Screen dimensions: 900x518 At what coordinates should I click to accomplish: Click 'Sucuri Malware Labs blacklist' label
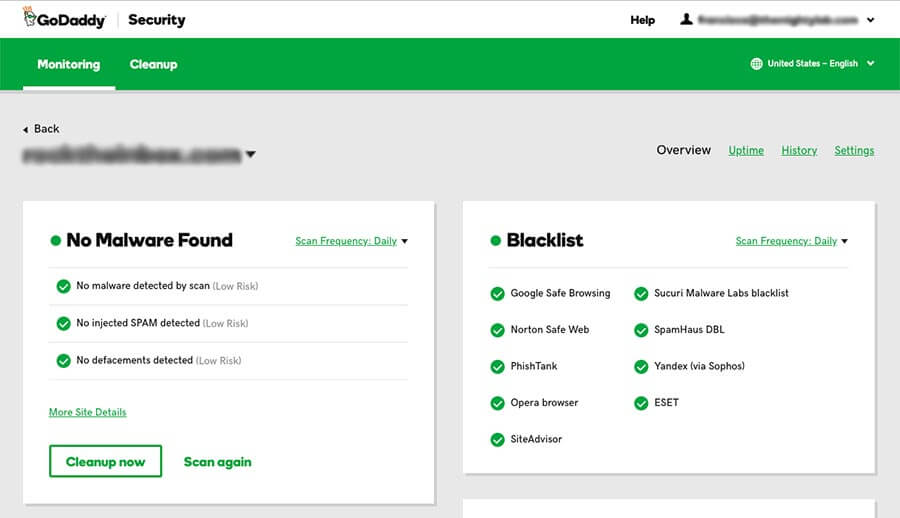721,293
